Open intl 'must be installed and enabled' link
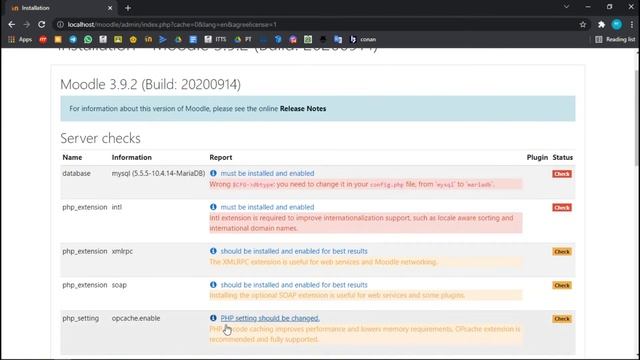This screenshot has width=640, height=360. click(267, 207)
